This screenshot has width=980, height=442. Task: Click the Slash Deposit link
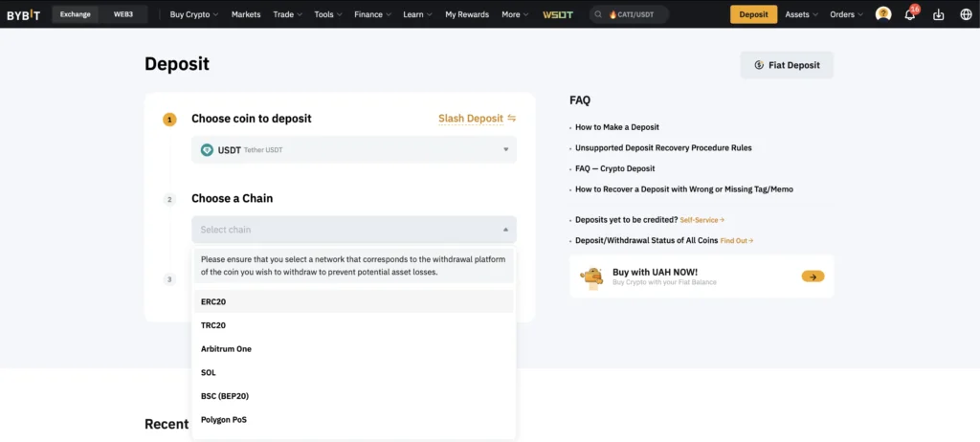(471, 119)
